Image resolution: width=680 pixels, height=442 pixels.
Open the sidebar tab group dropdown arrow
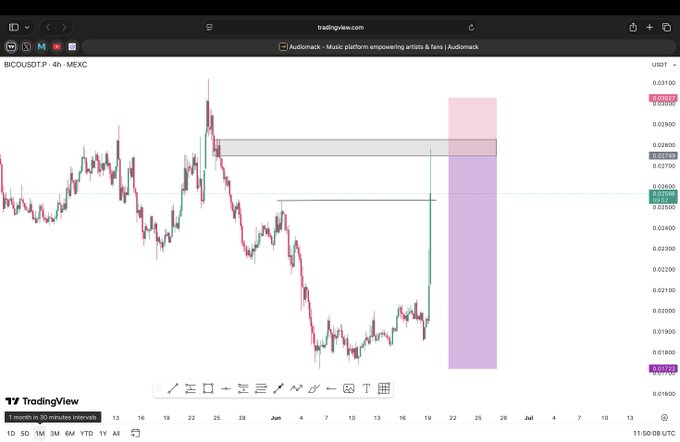pos(27,27)
